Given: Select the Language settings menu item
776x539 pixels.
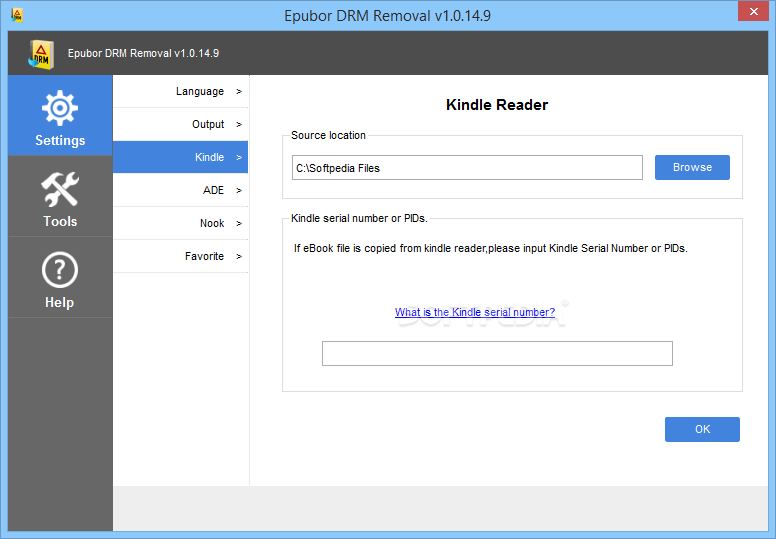Looking at the screenshot, I should pos(181,91).
